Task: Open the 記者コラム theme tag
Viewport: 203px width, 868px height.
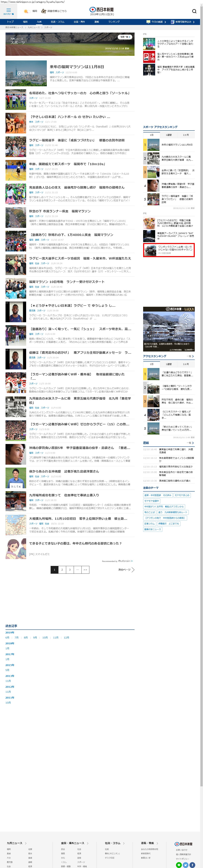Action: coord(149,524)
